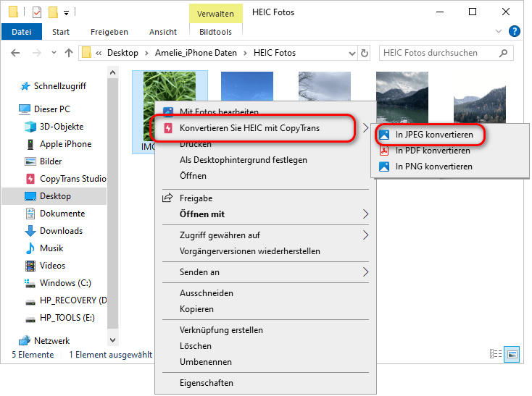Click the Apple iPhone device icon
This screenshot has height=396, width=532.
tap(30, 144)
